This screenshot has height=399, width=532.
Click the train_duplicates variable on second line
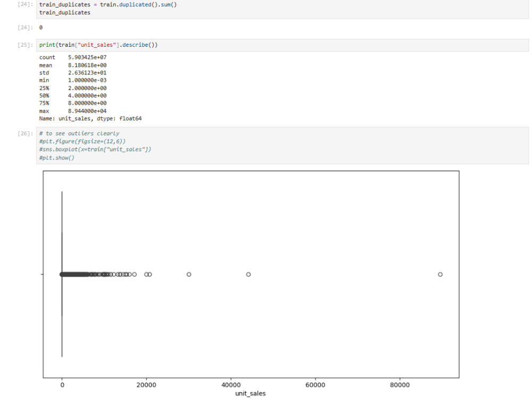[x=65, y=13]
